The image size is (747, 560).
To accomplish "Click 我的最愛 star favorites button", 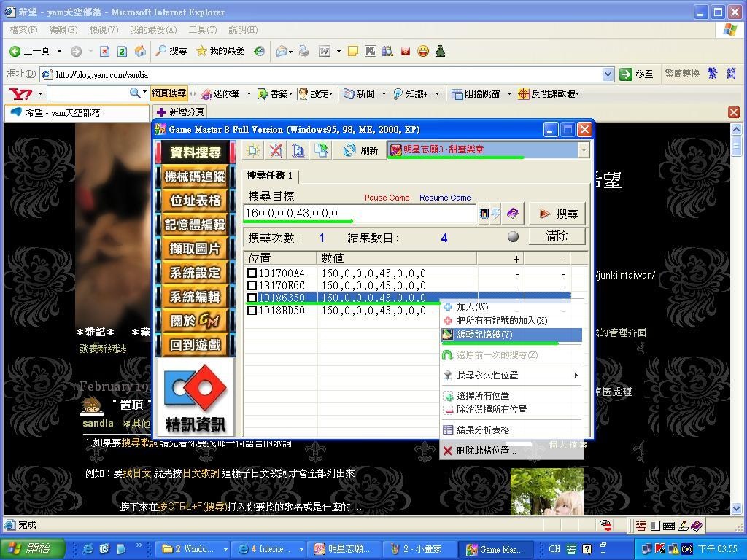I will click(220, 51).
